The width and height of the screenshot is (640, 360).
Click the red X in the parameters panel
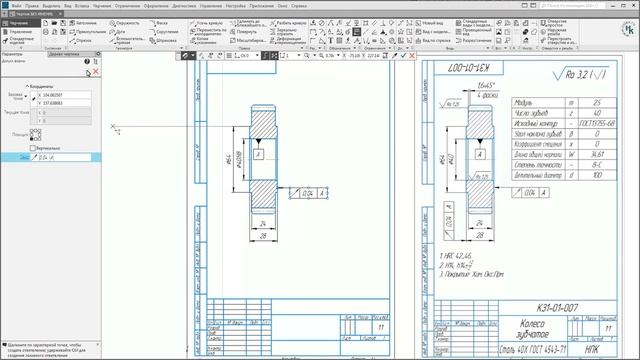[96, 72]
